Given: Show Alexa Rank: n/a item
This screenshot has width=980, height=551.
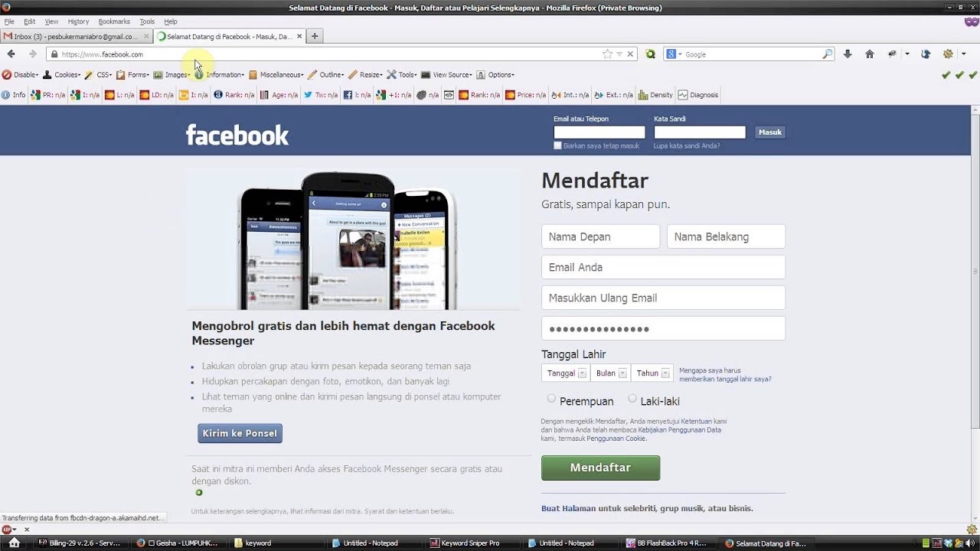Looking at the screenshot, I should click(234, 95).
